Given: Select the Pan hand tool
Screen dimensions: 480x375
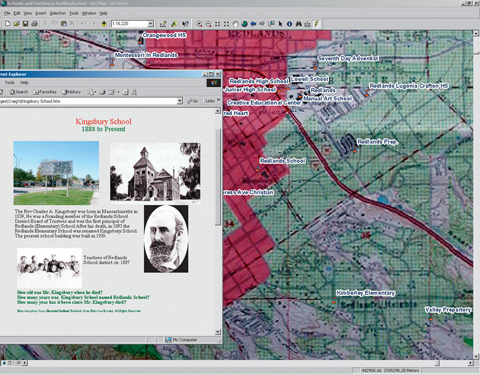Looking at the screenshot, I should (x=235, y=24).
